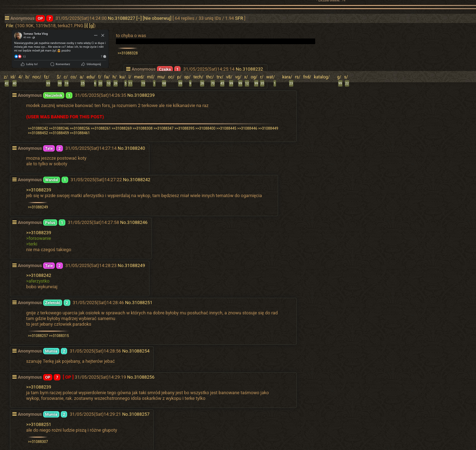Click the [g] image search link
476x450 pixels.
[x=92, y=26]
